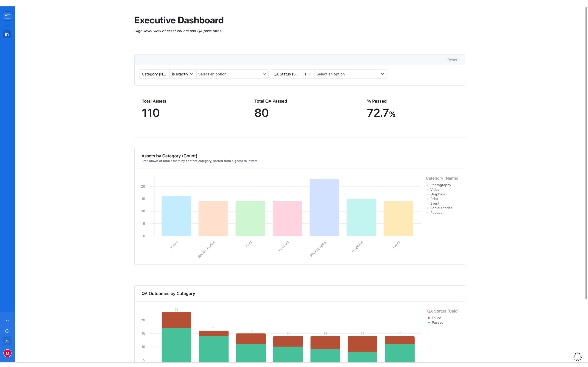Toggle Failed series in QA Status legend

tap(436, 318)
